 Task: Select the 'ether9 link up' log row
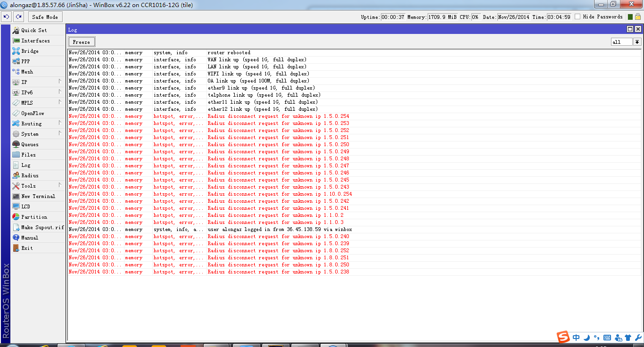354,88
